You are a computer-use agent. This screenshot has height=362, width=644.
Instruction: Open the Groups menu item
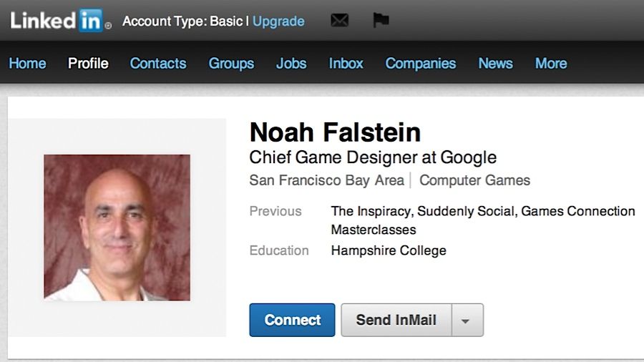coord(231,64)
